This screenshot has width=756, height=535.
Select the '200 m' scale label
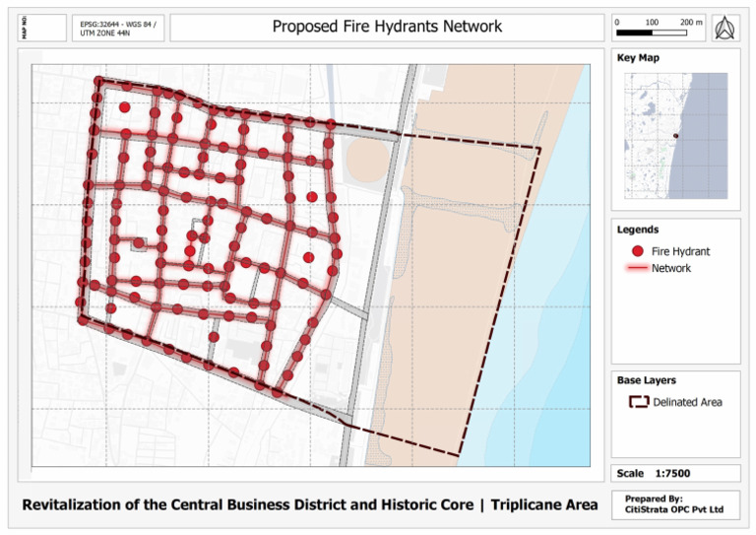point(691,23)
